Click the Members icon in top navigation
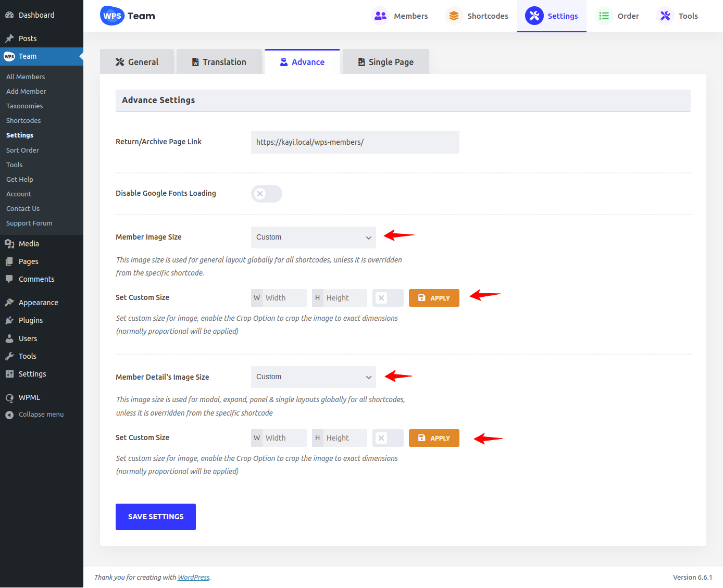 (380, 16)
